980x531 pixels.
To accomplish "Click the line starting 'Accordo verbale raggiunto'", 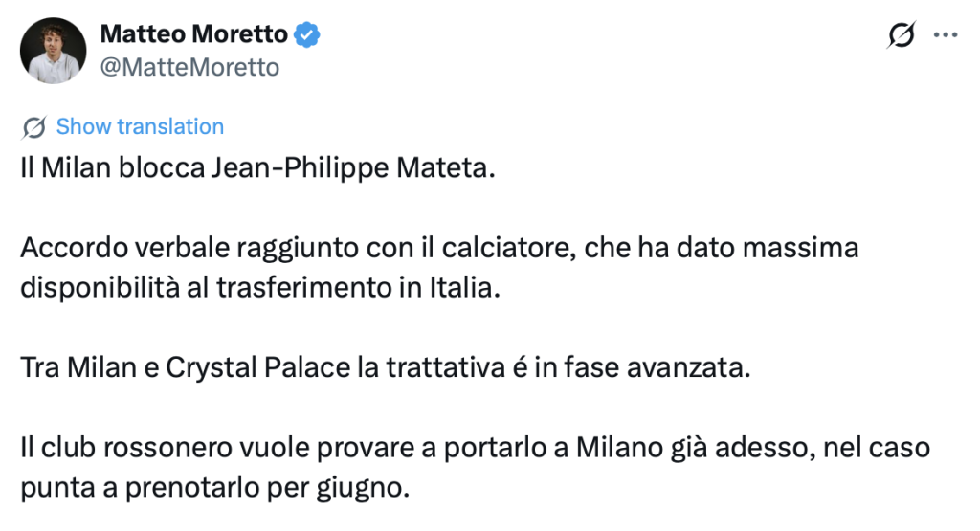I will 439,248.
